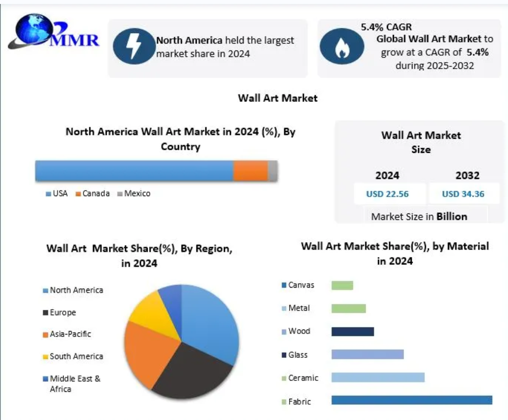Select the orange Canada bar segment
The width and height of the screenshot is (508, 420).
pyautogui.click(x=250, y=171)
